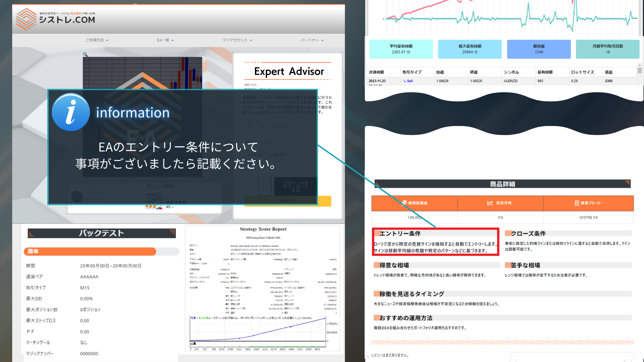This screenshot has width=644, height=362.
Task: Click the 平均保有時間 stat card
Action: pyautogui.click(x=401, y=49)
